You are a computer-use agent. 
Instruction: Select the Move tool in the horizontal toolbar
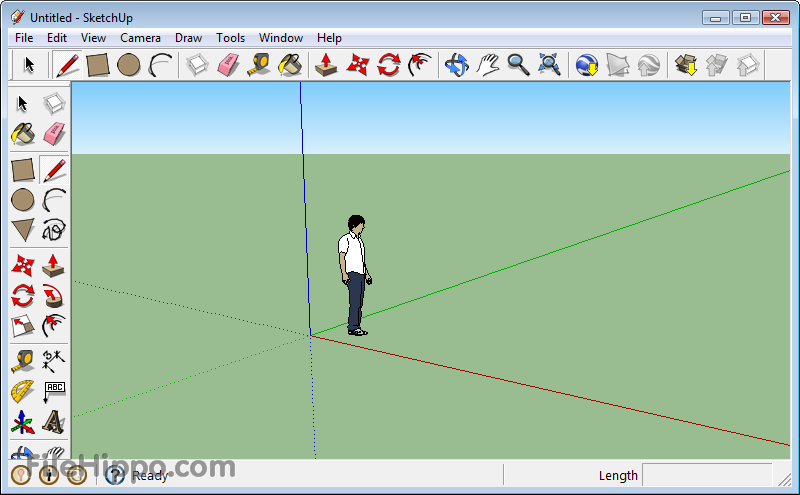click(x=358, y=65)
